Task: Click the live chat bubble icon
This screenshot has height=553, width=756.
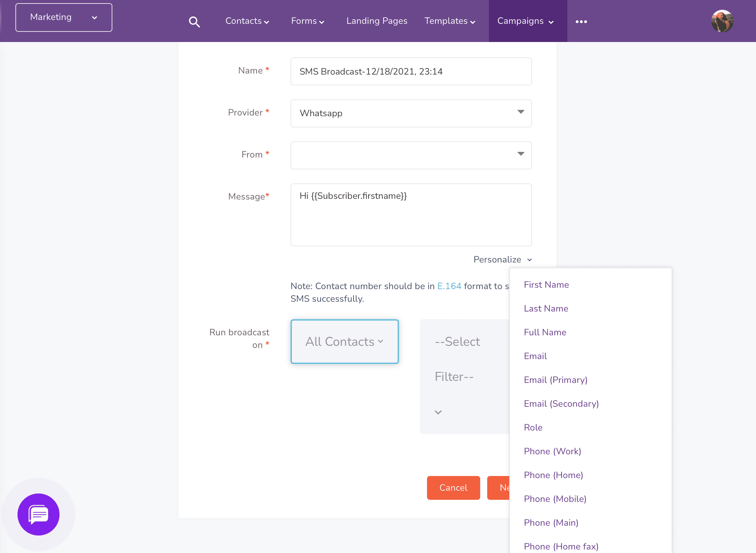Action: click(38, 515)
